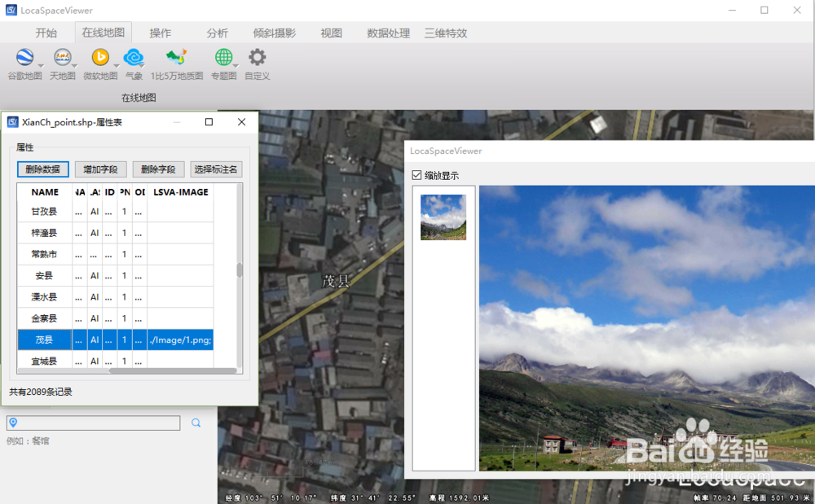815x504 pixels.
Task: Select the 常熟市 row
Action: click(x=116, y=254)
